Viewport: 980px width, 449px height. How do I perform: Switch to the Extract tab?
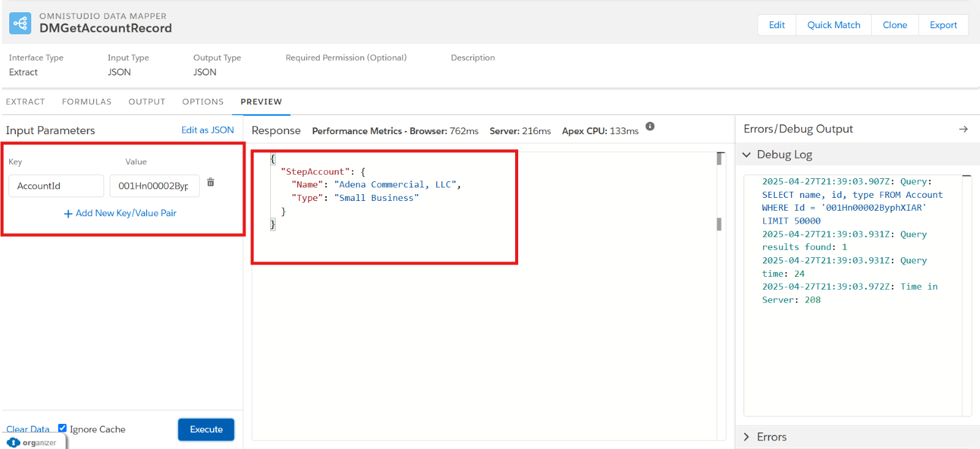pos(26,102)
